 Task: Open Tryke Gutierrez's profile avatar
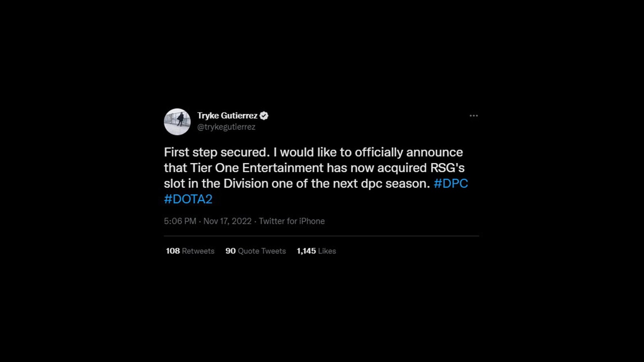[x=177, y=122]
